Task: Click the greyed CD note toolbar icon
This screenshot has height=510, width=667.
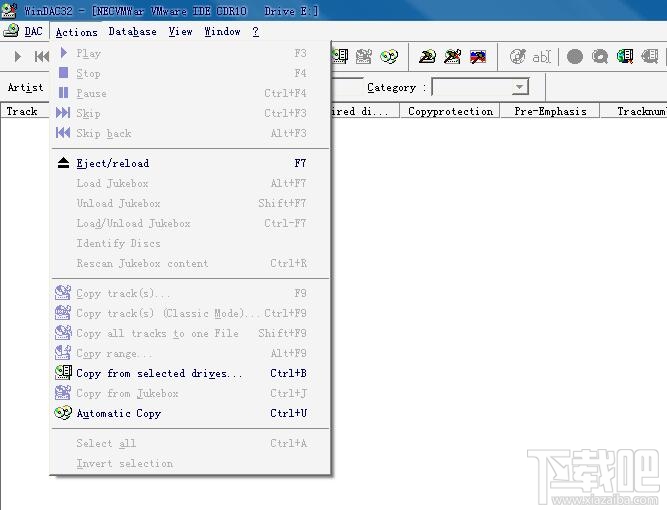Action: point(518,57)
